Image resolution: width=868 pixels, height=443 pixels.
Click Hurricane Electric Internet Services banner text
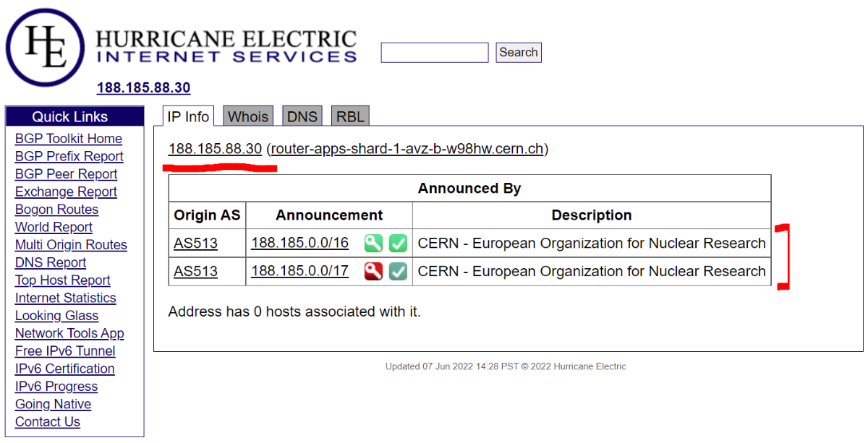pos(226,46)
